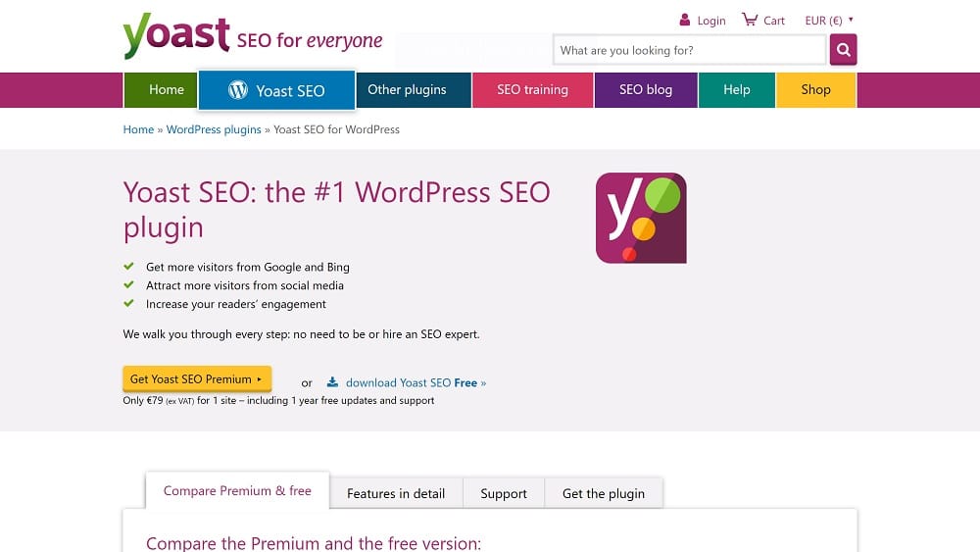Switch to the Support tab

[x=504, y=493]
